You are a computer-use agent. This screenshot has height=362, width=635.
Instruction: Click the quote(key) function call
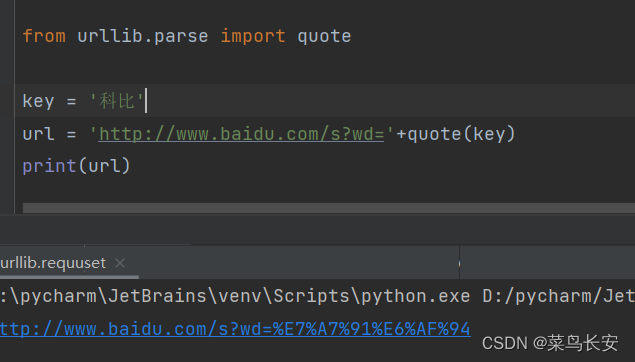click(461, 134)
